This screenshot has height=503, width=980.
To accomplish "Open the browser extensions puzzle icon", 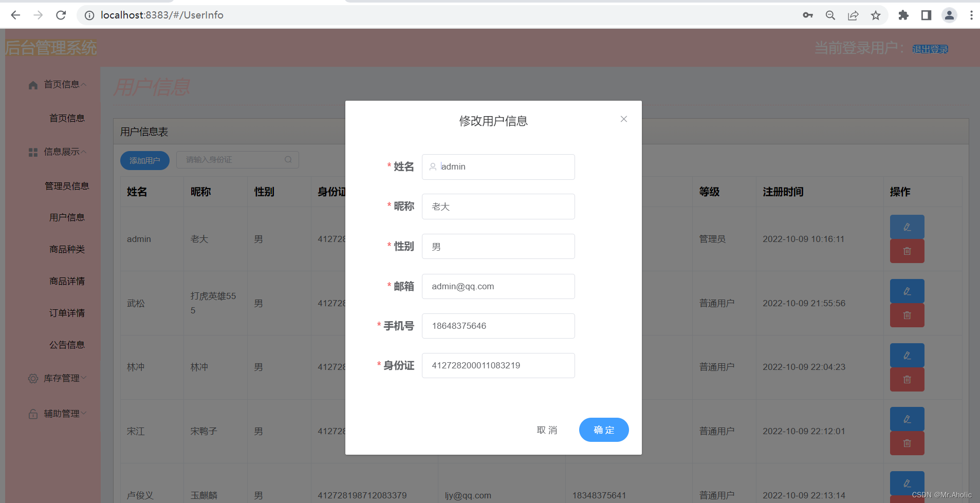I will 903,15.
